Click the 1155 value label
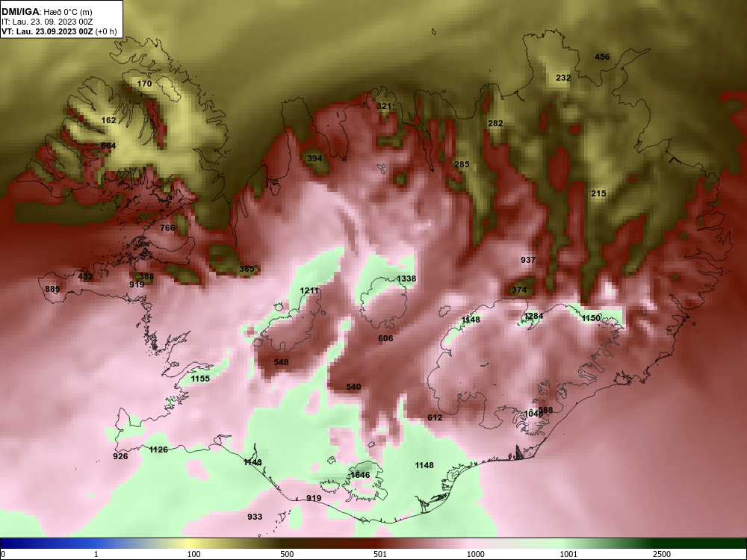The image size is (747, 560). [200, 379]
